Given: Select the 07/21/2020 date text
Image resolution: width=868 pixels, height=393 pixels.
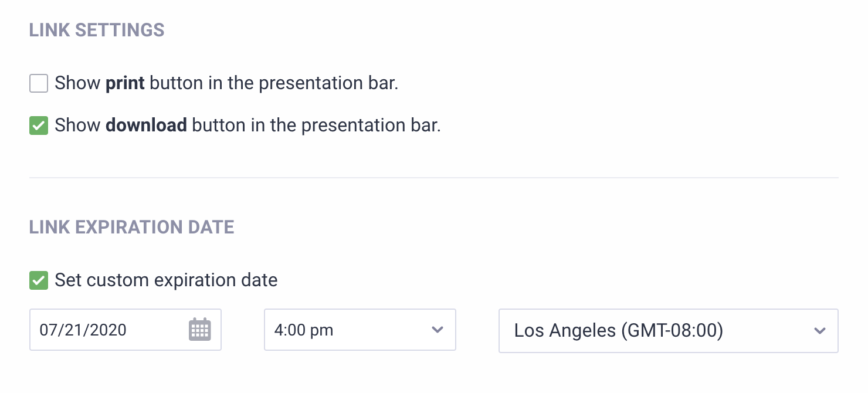Looking at the screenshot, I should point(83,330).
